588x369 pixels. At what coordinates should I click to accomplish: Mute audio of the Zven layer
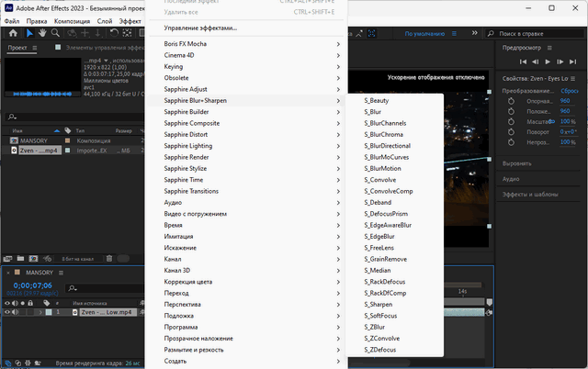point(16,312)
